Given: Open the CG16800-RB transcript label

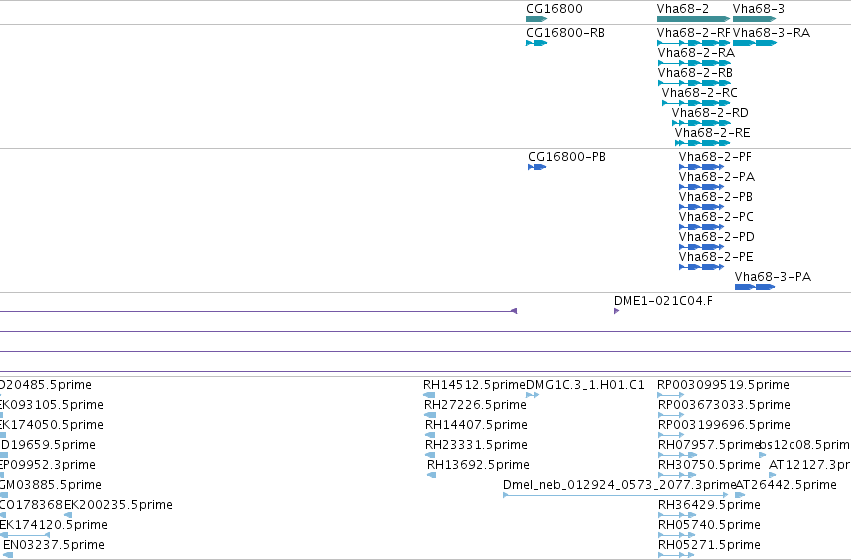Looking at the screenshot, I should [565, 33].
